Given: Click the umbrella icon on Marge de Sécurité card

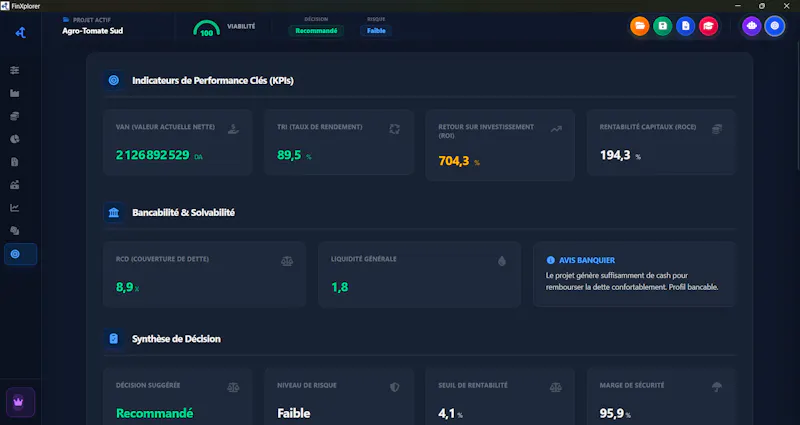Looking at the screenshot, I should click(717, 387).
